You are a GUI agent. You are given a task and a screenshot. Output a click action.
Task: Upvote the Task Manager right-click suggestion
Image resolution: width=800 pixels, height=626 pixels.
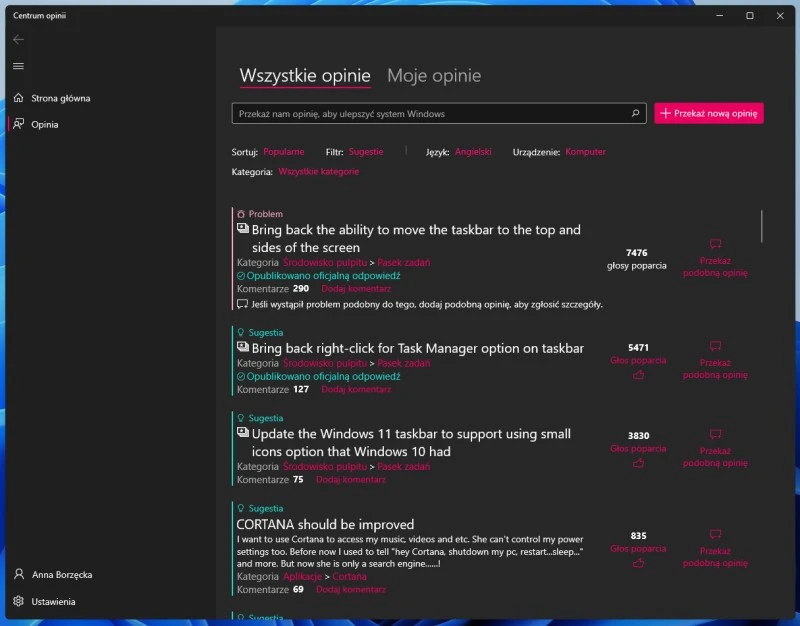coord(637,373)
